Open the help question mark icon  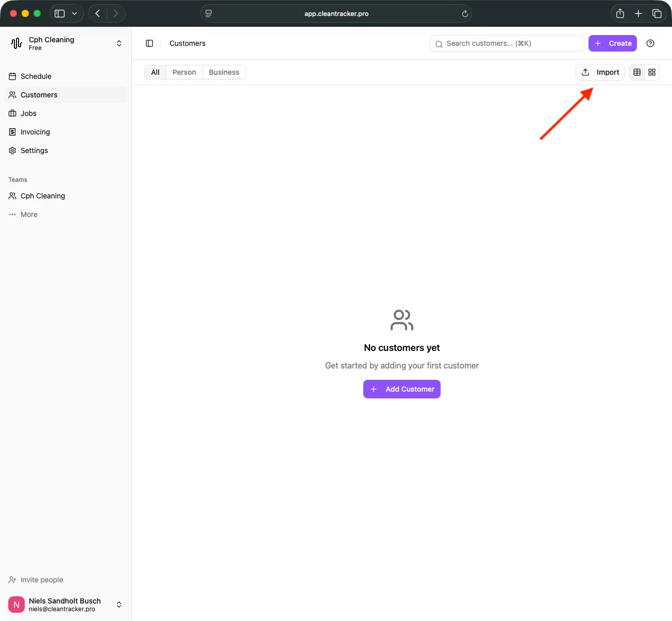pyautogui.click(x=650, y=43)
